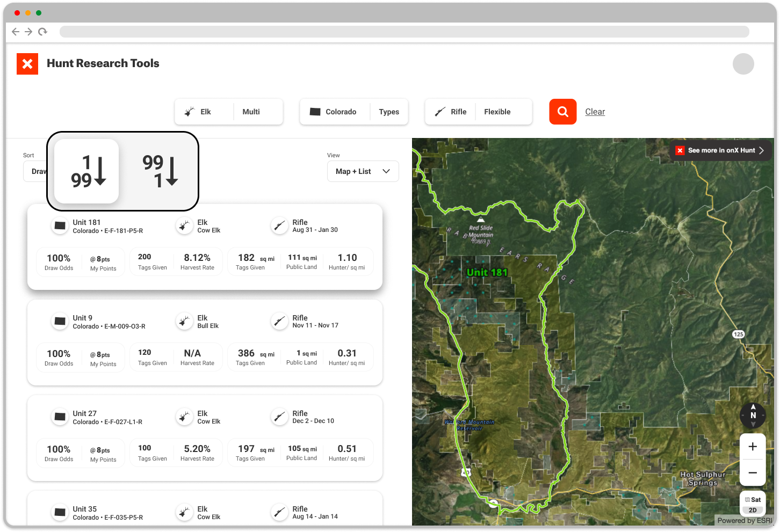Open the Elk species filter
Viewport: 780px width, 532px height.
click(204, 112)
